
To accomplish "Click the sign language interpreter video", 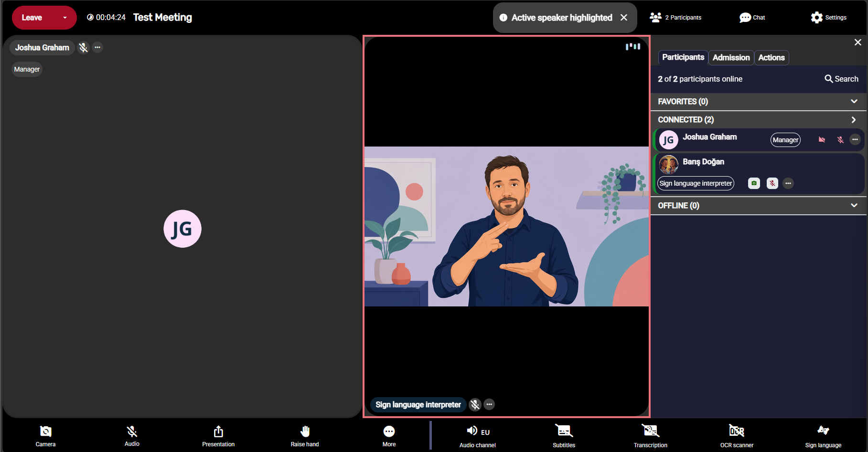I will click(506, 226).
